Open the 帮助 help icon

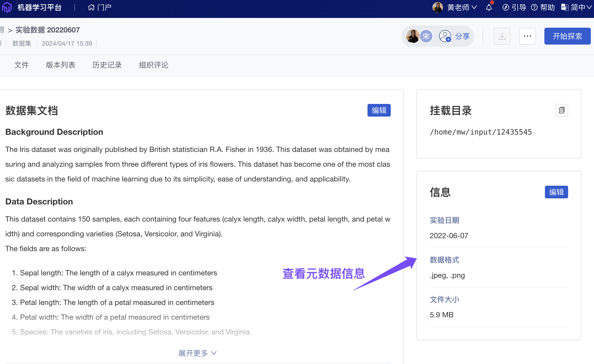tap(534, 7)
